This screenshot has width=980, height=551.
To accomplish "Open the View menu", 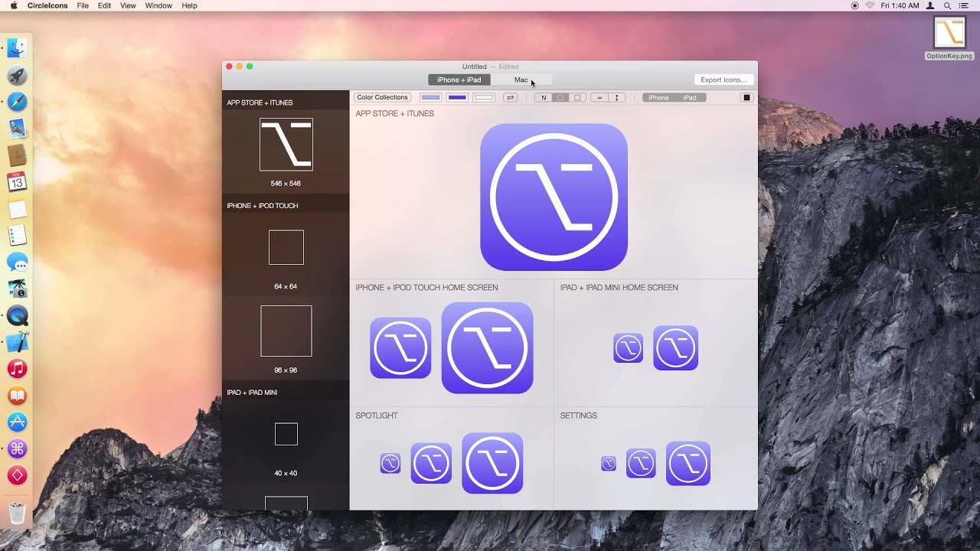I will pyautogui.click(x=128, y=5).
